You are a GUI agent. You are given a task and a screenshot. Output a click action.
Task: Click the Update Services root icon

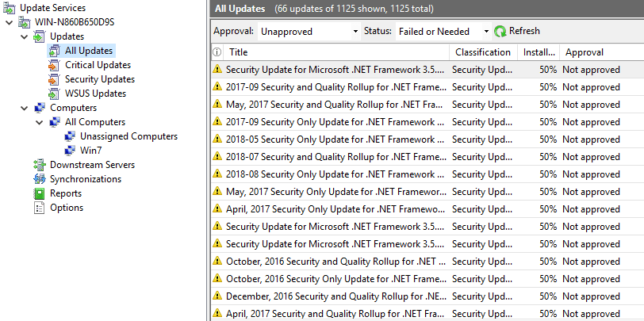pyautogui.click(x=10, y=8)
